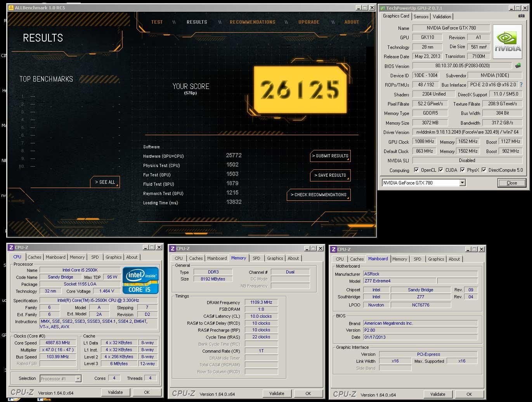
Task: Click the BIOS version 80.10.37.00.05 field
Action: (462, 66)
